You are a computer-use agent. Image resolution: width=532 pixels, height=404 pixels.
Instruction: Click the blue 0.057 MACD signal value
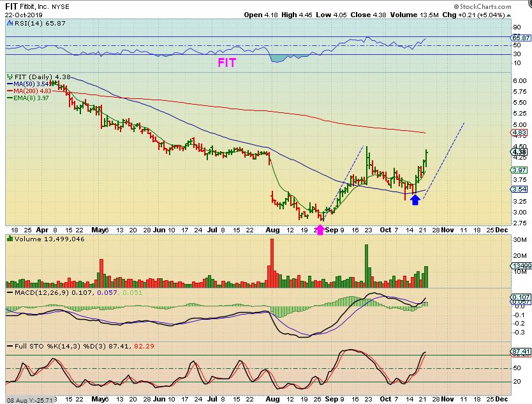(x=107, y=293)
